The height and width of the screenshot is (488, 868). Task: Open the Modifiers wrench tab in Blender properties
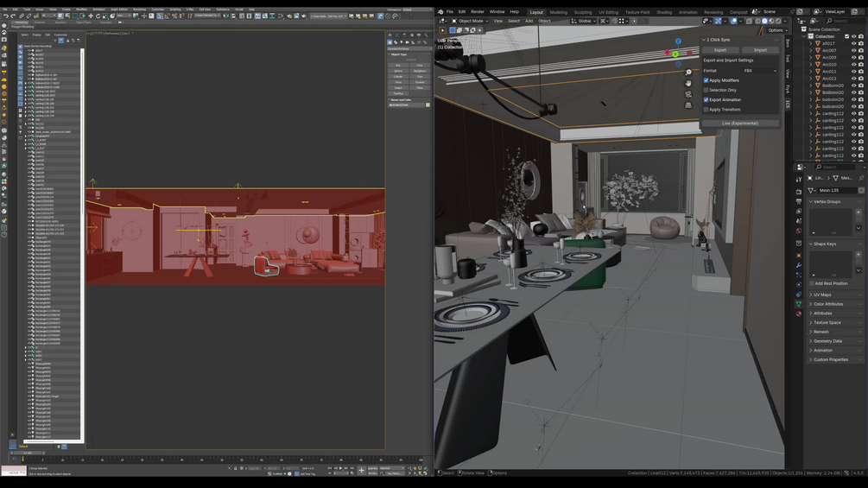click(x=798, y=265)
